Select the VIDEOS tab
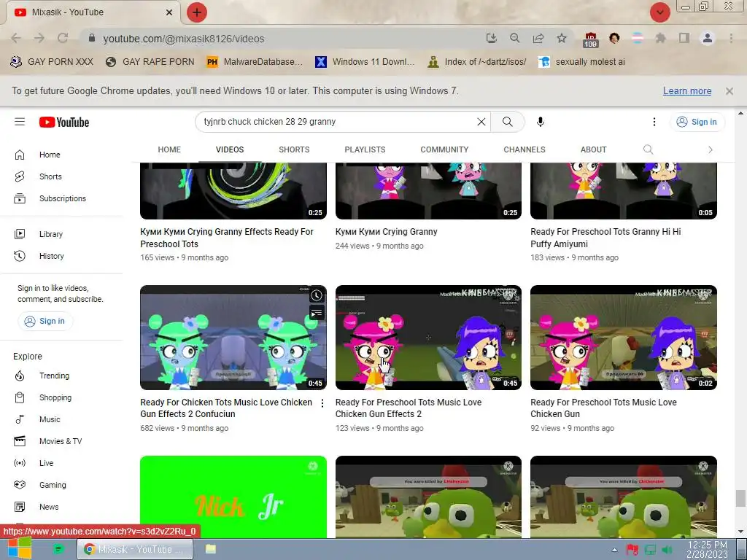The width and height of the screenshot is (747, 560). [x=230, y=149]
